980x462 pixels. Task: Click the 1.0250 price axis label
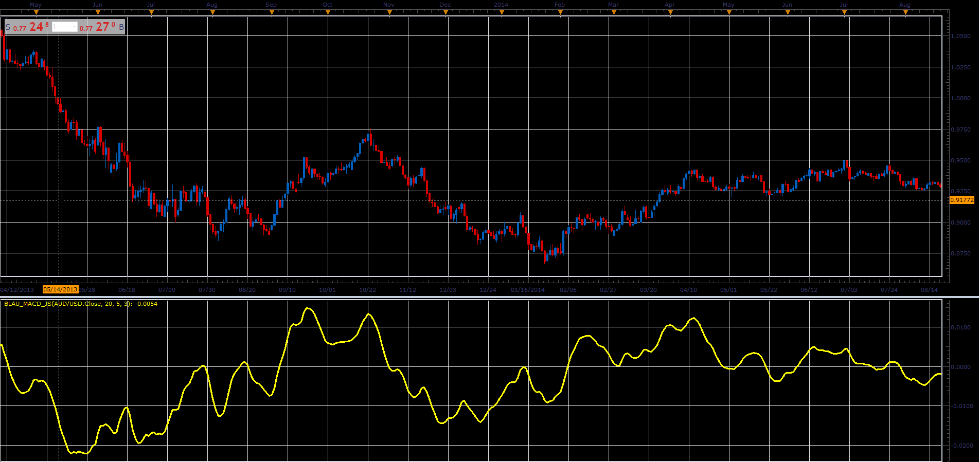pos(961,67)
